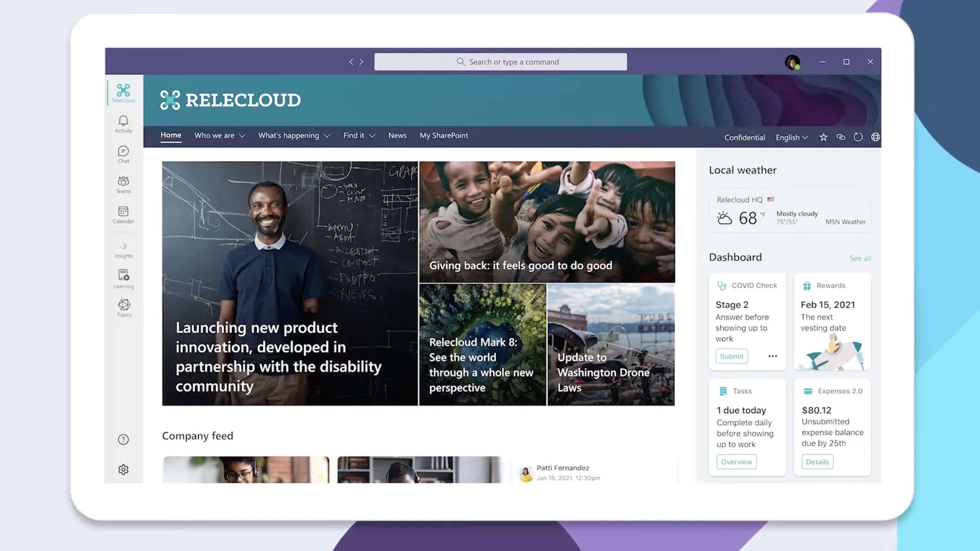Viewport: 980px width, 551px height.
Task: Click See all on Dashboard panel
Action: point(860,258)
